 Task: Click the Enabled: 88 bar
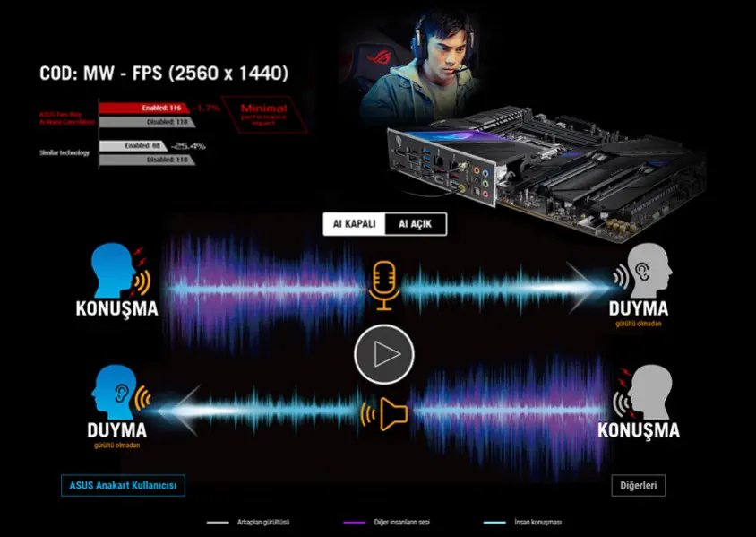pyautogui.click(x=133, y=146)
